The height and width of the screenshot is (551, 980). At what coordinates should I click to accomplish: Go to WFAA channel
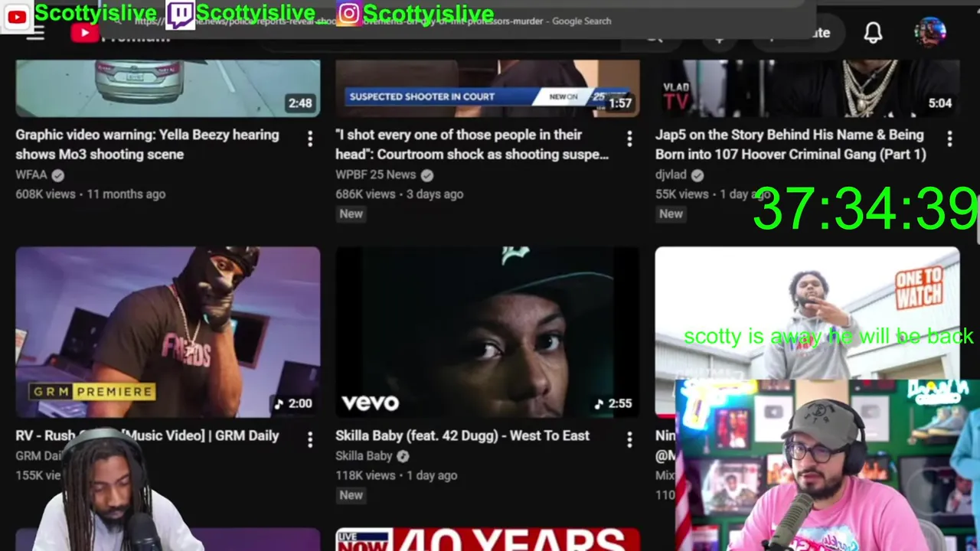click(31, 174)
